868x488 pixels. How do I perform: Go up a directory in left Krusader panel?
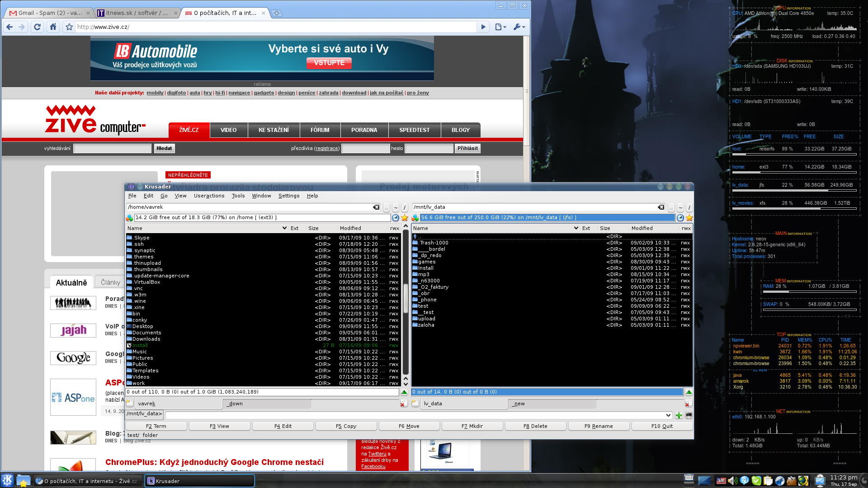coord(387,208)
